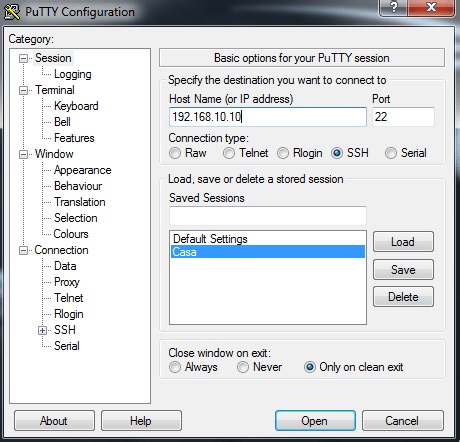
Task: Click the Delete session button
Action: click(x=403, y=297)
